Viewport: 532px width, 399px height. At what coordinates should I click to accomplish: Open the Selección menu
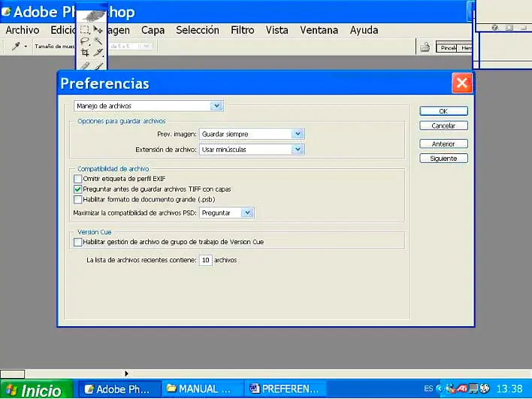tap(198, 30)
